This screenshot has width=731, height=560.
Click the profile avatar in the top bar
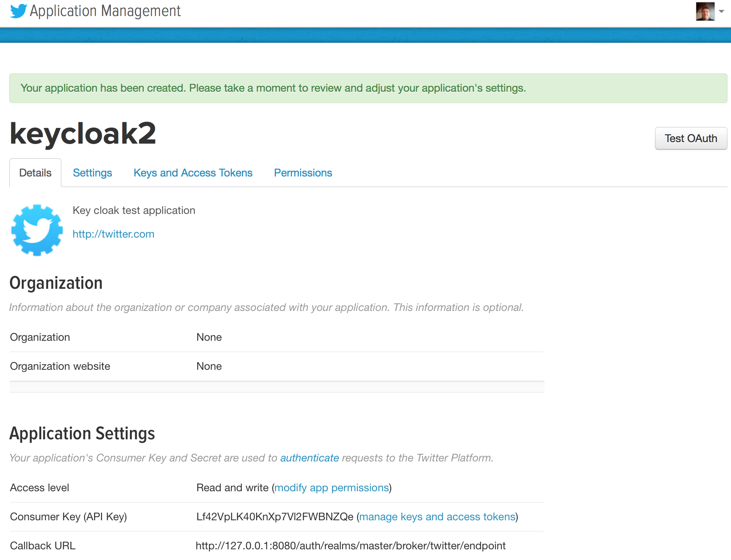(705, 11)
